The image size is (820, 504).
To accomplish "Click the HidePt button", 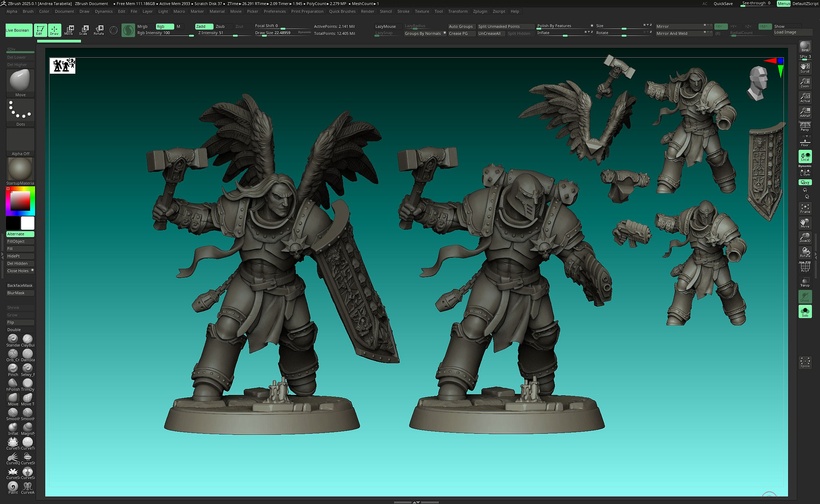I will 20,256.
